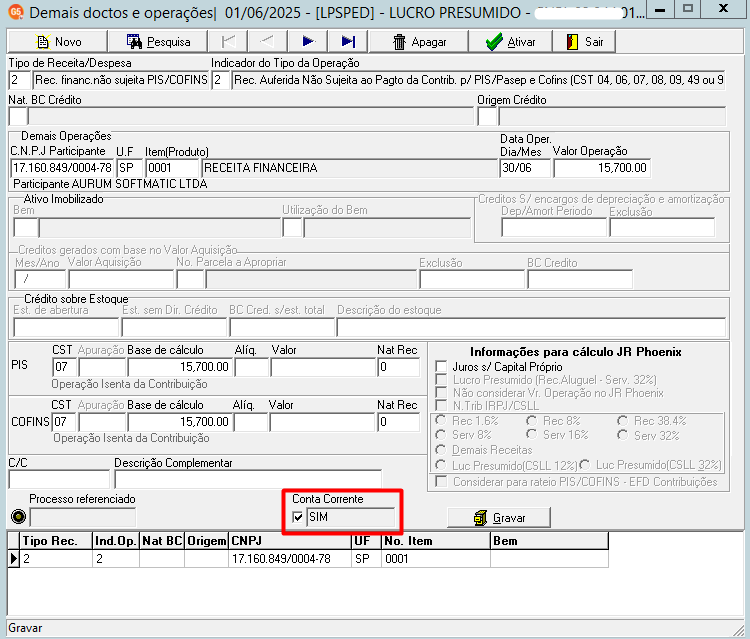Select Rec 1.6% radio option
This screenshot has width=750, height=639.
tap(441, 421)
